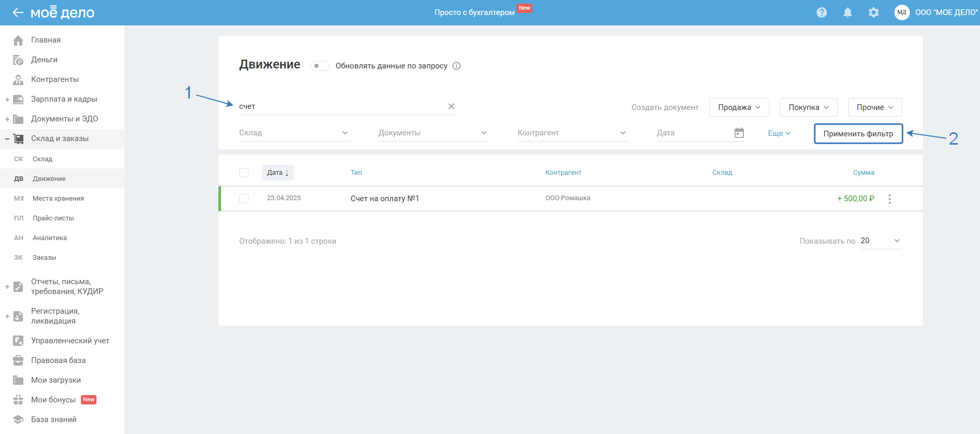This screenshot has width=980, height=434.
Task: Open the date picker calendar icon
Action: point(739,133)
